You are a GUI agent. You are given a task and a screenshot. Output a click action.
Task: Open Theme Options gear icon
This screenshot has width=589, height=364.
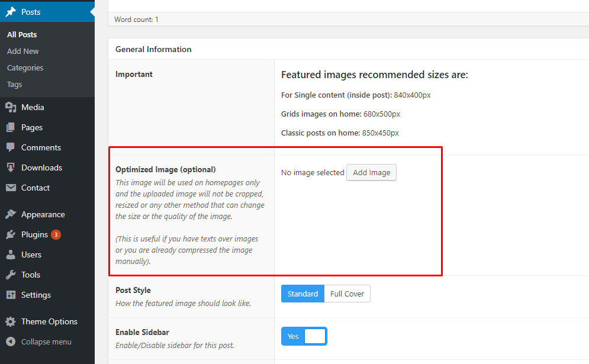point(11,321)
